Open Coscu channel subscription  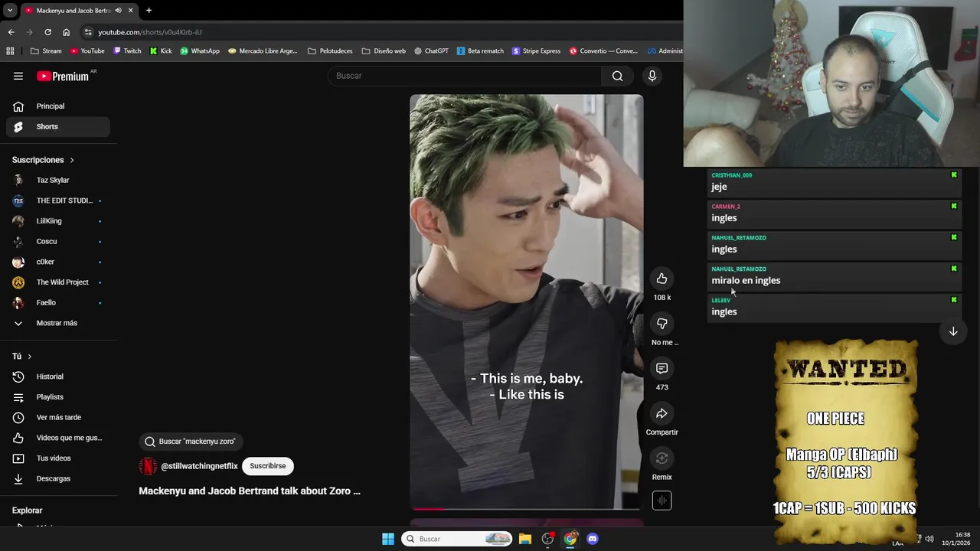(x=58, y=241)
